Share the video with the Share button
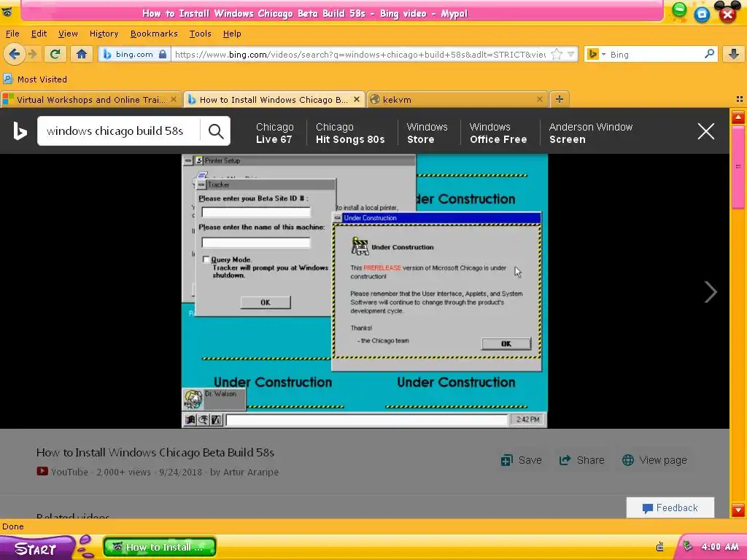Screen dimensions: 747x560 tap(581, 460)
